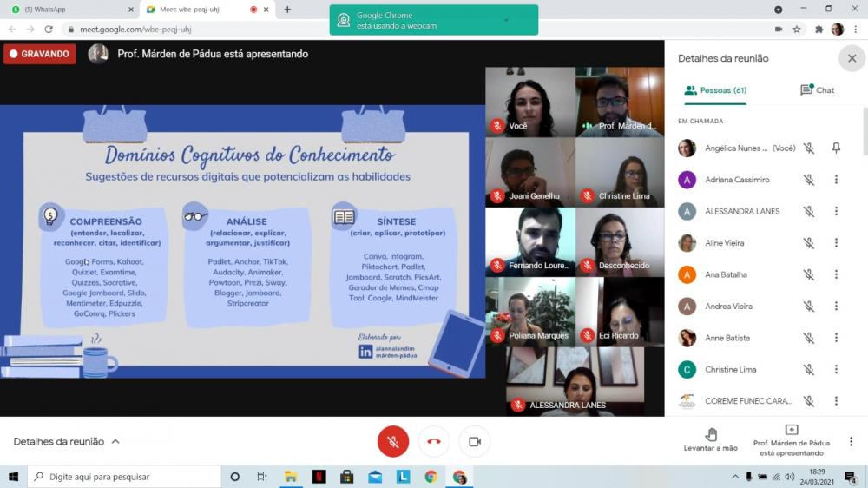Bookmark this page with star icon
This screenshot has height=488, width=868.
pyautogui.click(x=797, y=30)
